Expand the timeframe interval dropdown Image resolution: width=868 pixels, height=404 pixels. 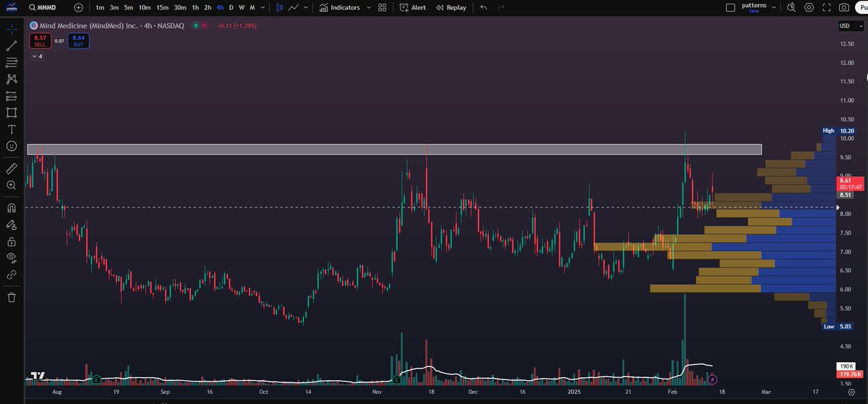pos(261,7)
